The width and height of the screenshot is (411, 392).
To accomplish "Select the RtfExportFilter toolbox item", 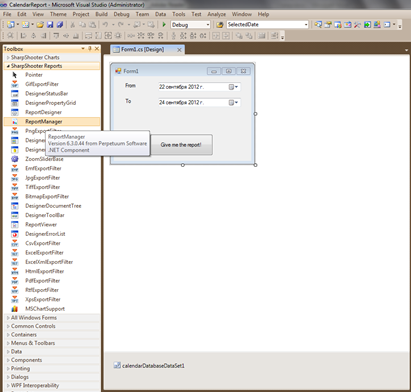I will [x=52, y=290].
